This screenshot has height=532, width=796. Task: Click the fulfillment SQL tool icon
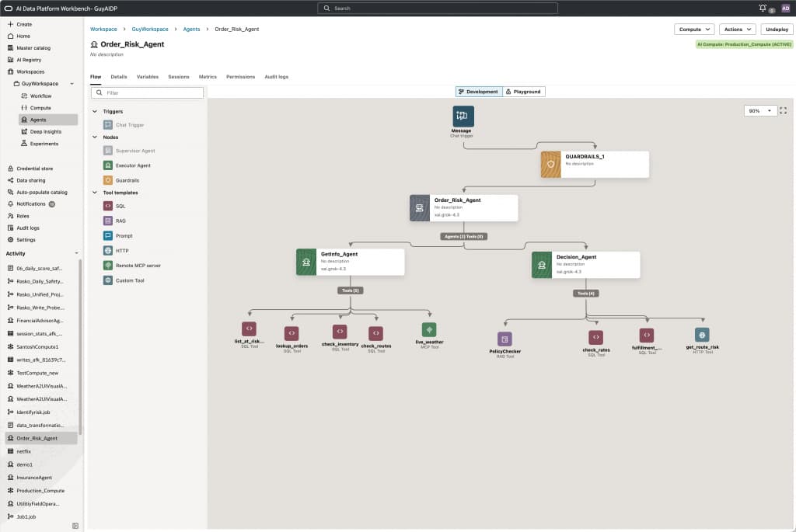coord(646,336)
